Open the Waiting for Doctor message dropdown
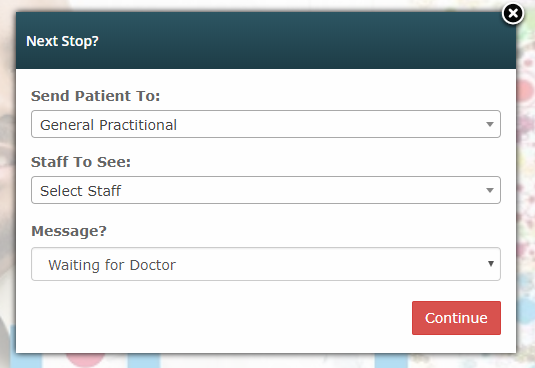 coord(266,264)
